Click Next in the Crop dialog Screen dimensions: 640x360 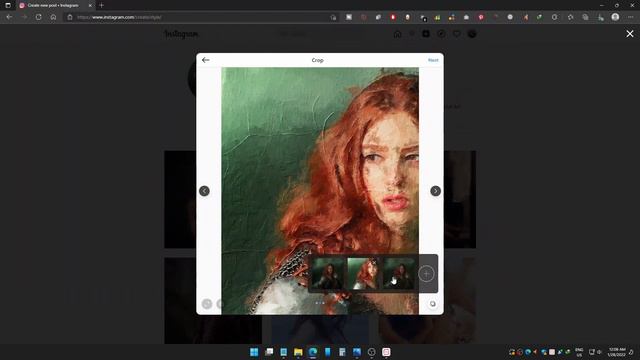click(x=433, y=60)
